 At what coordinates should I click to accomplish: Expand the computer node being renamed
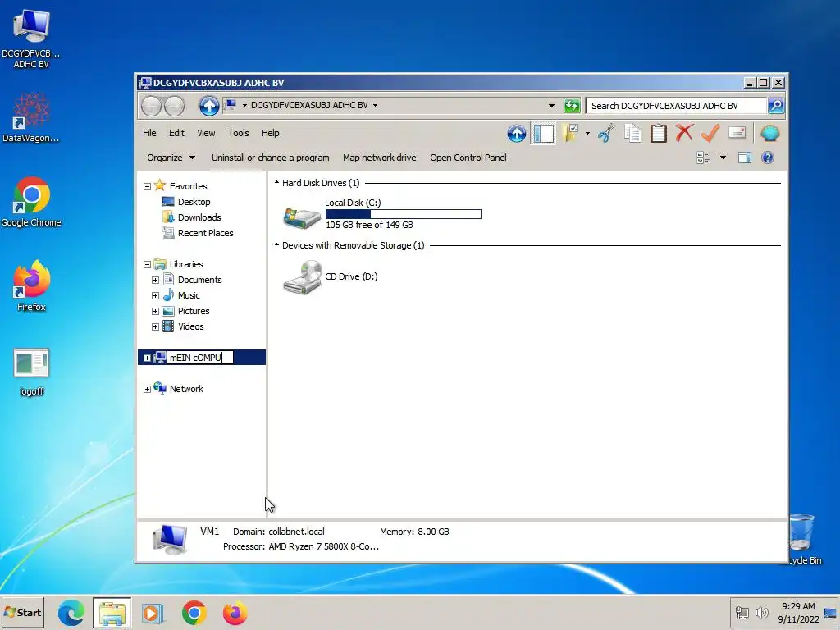148,358
